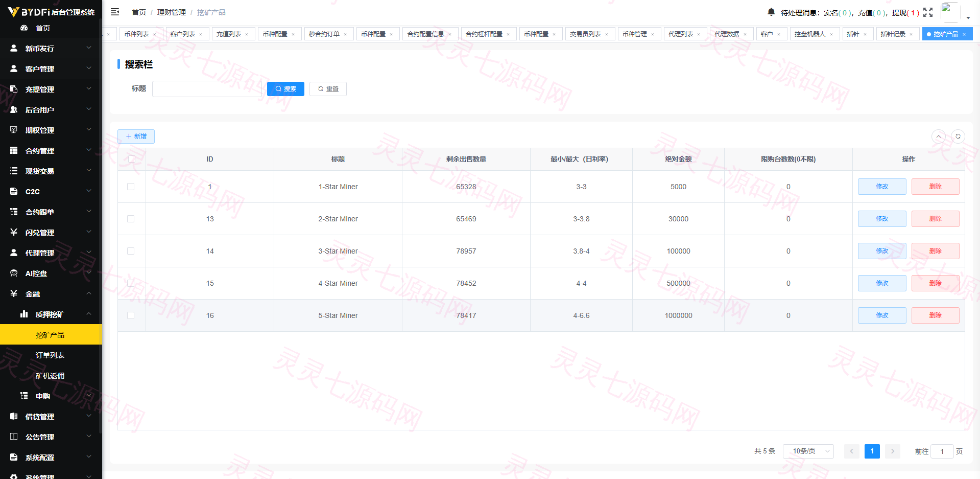The width and height of the screenshot is (980, 479).
Task: Click the 现货交易 list icon
Action: pos(14,171)
